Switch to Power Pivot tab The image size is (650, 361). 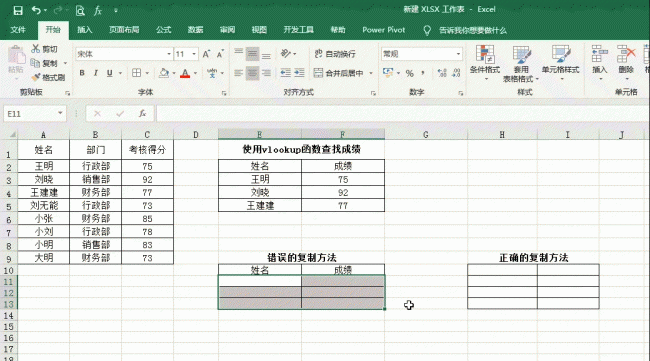383,30
